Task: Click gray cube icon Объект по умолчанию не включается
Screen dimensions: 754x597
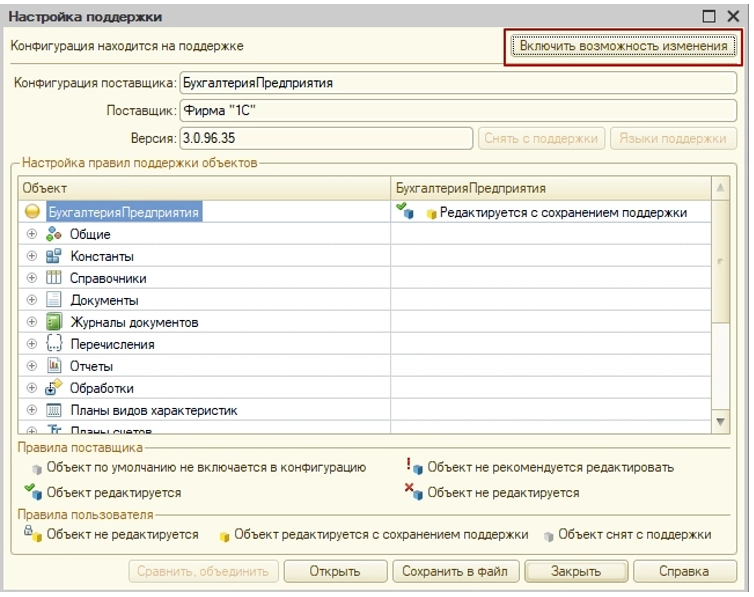Action: pyautogui.click(x=37, y=469)
